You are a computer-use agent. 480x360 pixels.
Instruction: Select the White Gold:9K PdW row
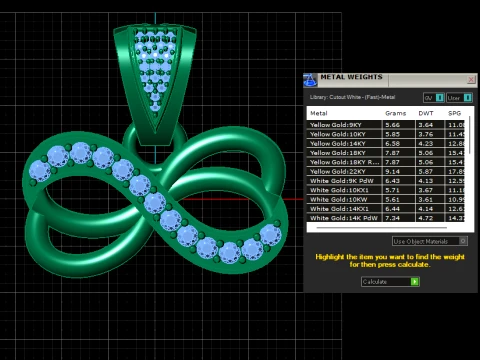point(386,181)
